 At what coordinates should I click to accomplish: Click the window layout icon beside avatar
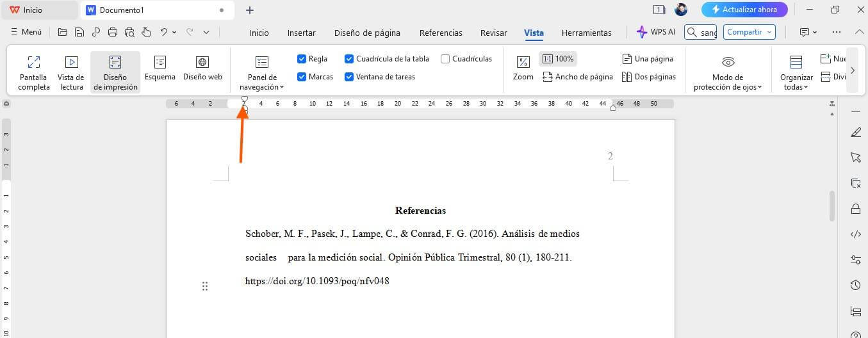[x=659, y=10]
